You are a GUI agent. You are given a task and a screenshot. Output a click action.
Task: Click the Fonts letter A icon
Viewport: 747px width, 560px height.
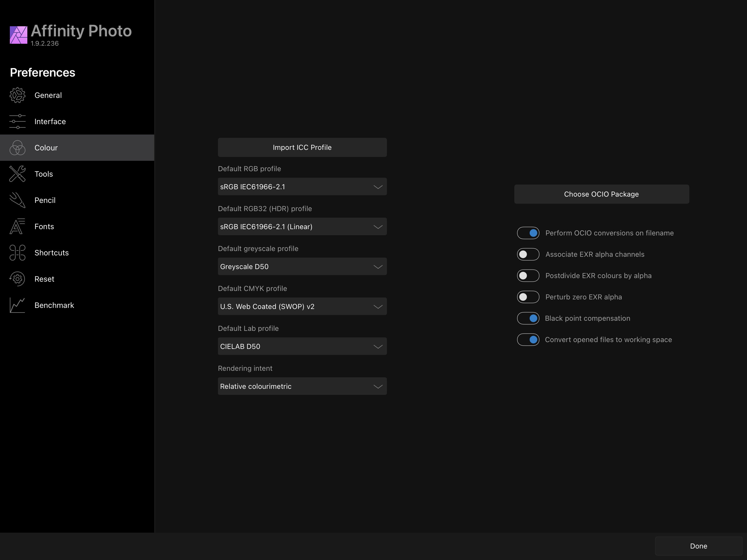point(17,227)
